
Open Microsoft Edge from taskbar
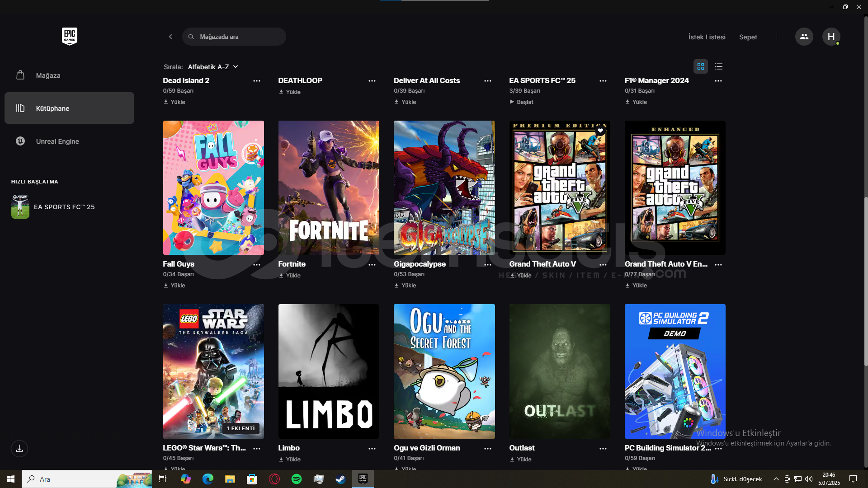click(x=208, y=479)
